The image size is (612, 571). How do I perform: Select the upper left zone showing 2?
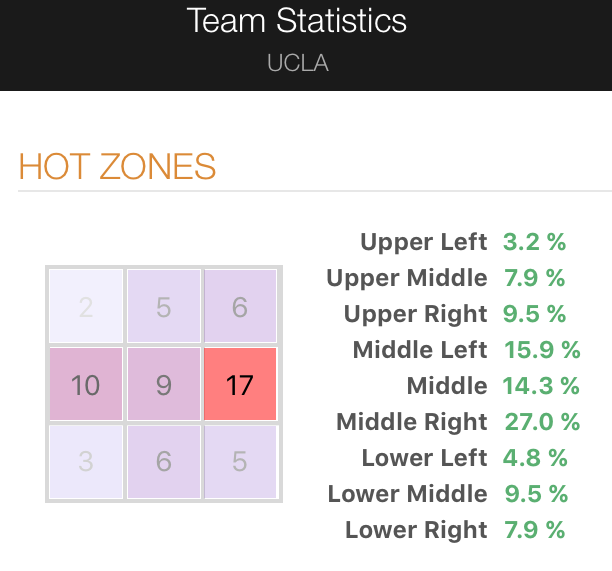[86, 306]
